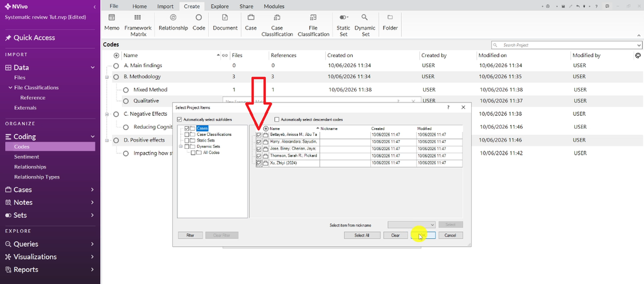Uncheck the Thomson, Sarah R. case checkbox

(258, 156)
